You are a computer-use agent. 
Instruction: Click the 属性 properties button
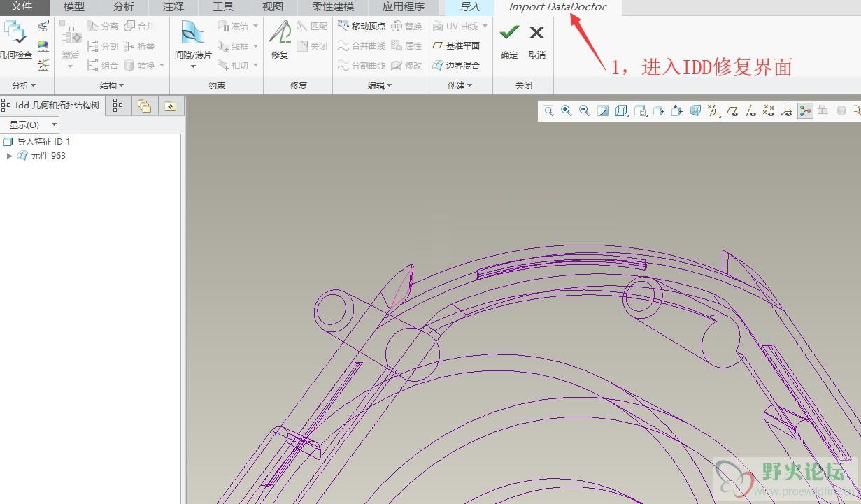(x=406, y=45)
